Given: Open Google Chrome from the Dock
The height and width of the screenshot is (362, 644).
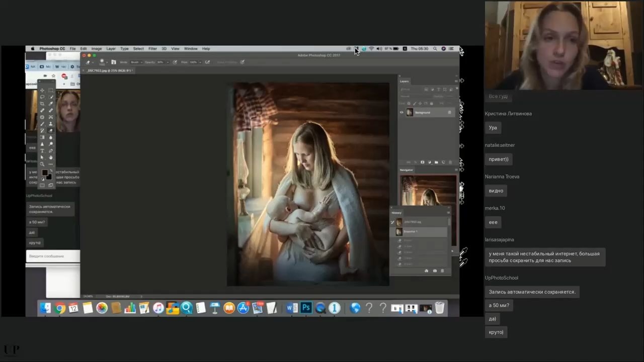Looking at the screenshot, I should click(x=59, y=308).
